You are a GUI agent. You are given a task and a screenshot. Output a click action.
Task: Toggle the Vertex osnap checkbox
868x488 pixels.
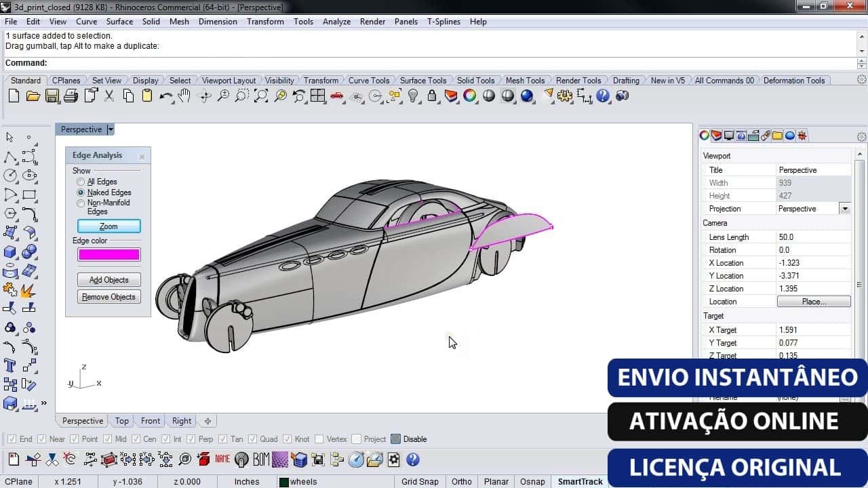(x=319, y=439)
